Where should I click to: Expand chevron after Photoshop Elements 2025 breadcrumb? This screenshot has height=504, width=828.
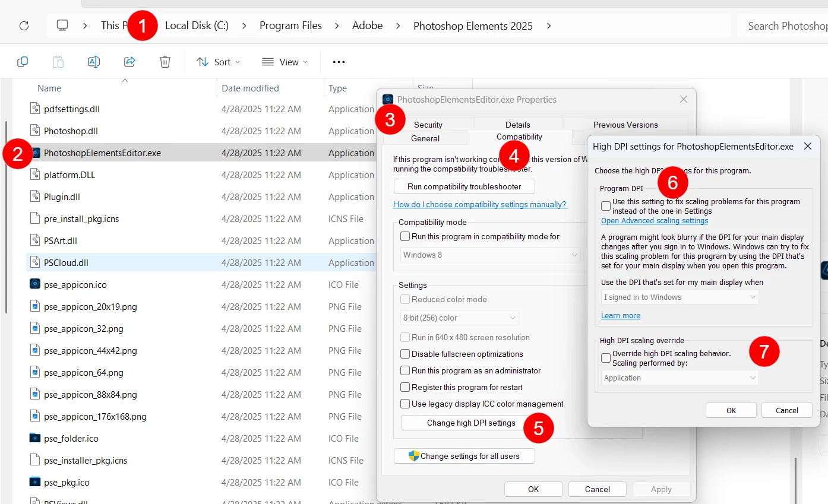coord(548,26)
